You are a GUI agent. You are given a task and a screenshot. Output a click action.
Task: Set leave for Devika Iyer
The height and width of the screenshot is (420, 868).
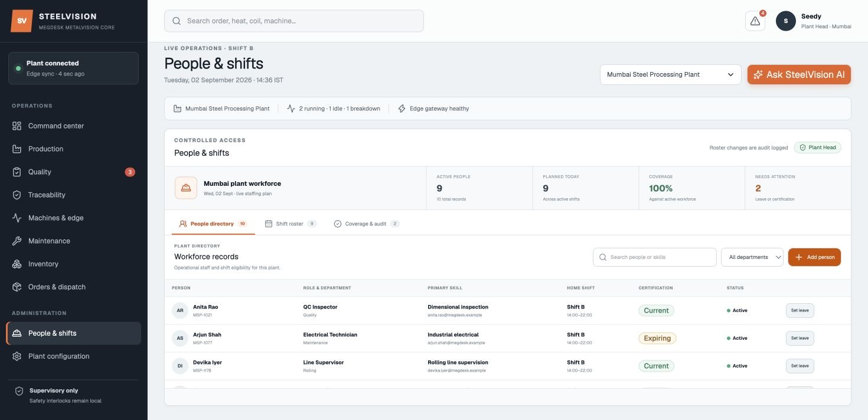(x=800, y=366)
